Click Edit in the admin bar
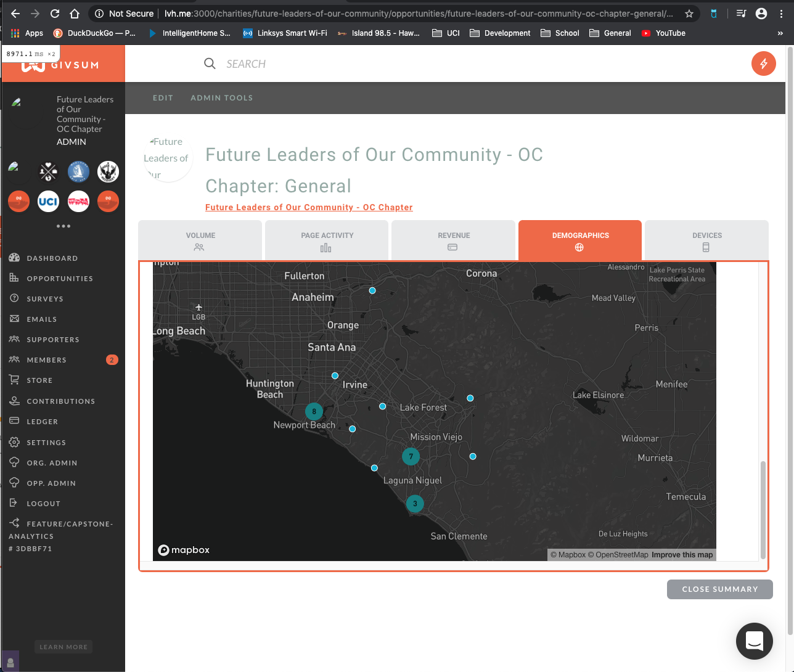 click(x=163, y=98)
